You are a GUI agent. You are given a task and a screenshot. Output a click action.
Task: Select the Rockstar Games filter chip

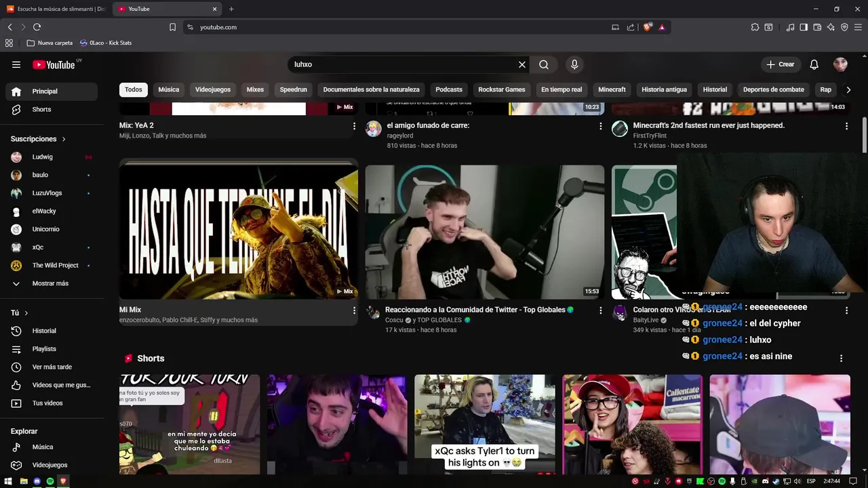502,89
